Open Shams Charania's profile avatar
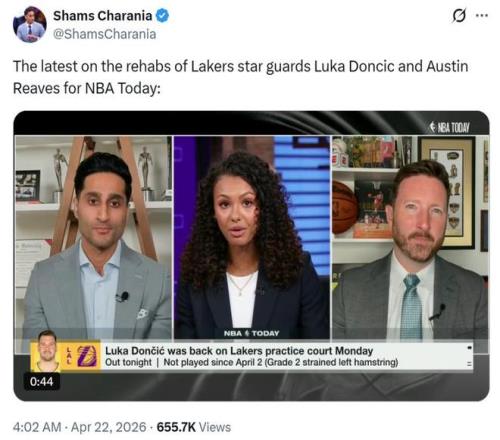Viewport: 500px width, 440px height. pos(30,25)
